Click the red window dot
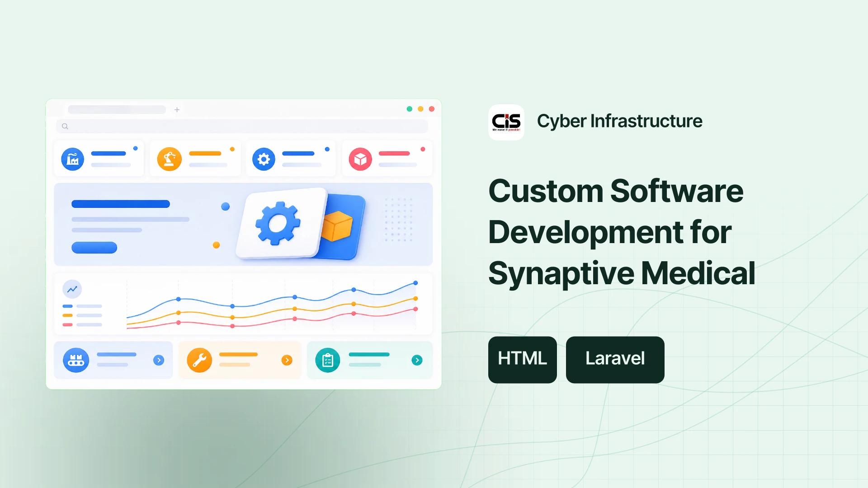Viewport: 868px width, 488px height. point(432,109)
